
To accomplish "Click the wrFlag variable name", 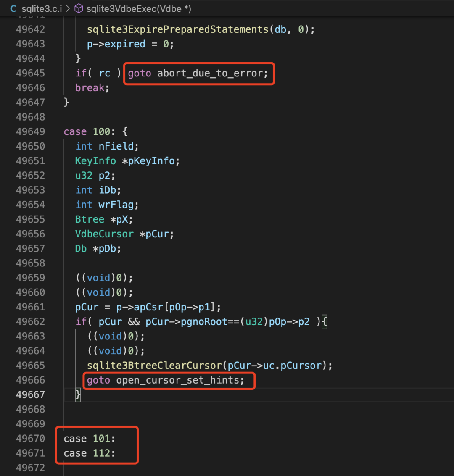I will click(x=116, y=205).
